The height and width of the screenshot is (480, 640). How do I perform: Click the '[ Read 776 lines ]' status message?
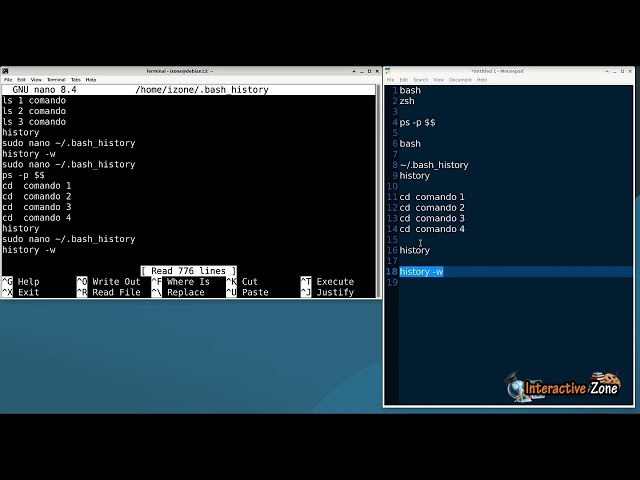tap(189, 271)
